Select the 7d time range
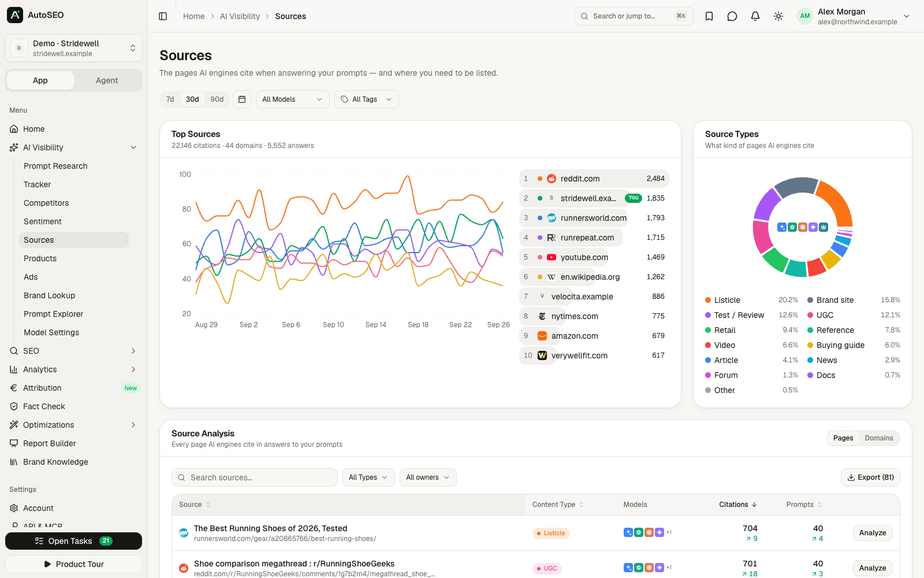This screenshot has height=578, width=924. [170, 99]
